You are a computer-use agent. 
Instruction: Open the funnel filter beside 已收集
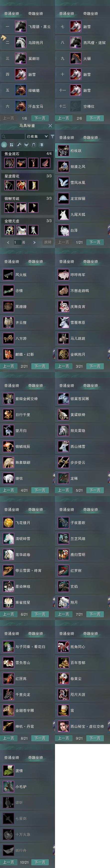(52, 136)
